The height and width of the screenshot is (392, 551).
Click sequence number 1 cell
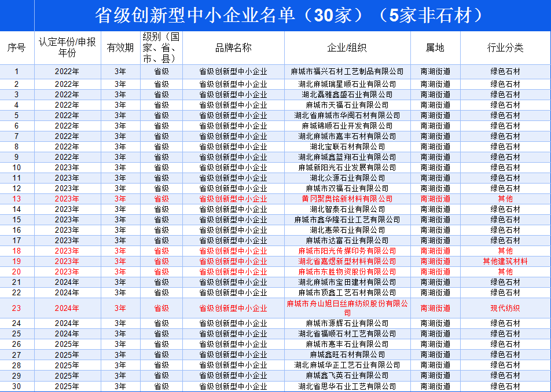coord(17,72)
